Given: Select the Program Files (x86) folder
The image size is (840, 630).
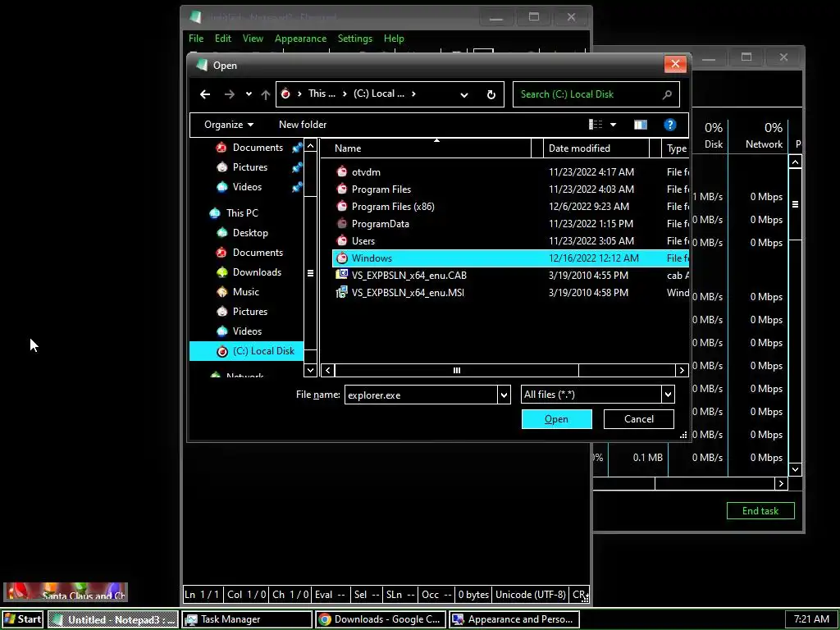Looking at the screenshot, I should [393, 206].
